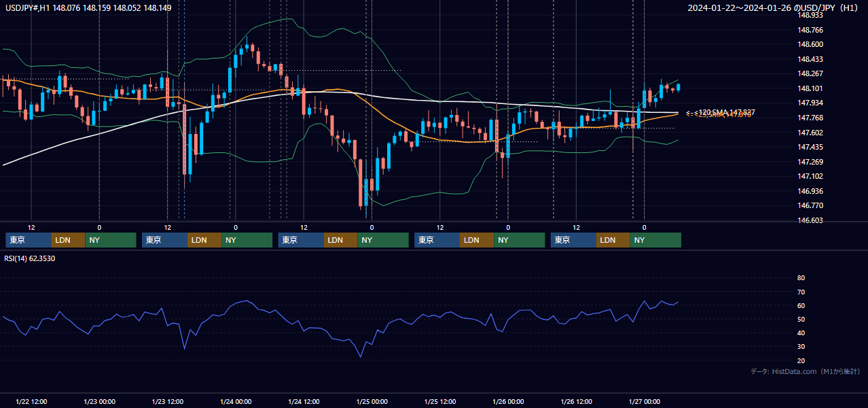The height and width of the screenshot is (408, 868).
Task: Click the 1/25 12:00 time axis label
Action: [x=440, y=402]
